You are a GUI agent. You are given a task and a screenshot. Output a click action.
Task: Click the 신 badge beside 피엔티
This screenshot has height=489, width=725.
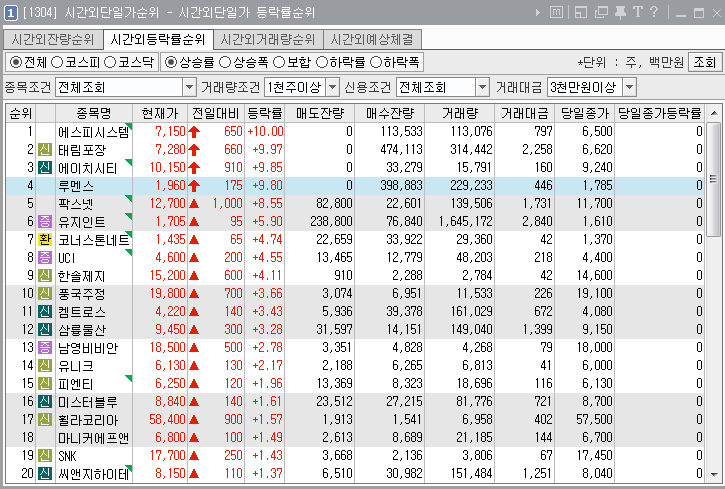click(45, 384)
